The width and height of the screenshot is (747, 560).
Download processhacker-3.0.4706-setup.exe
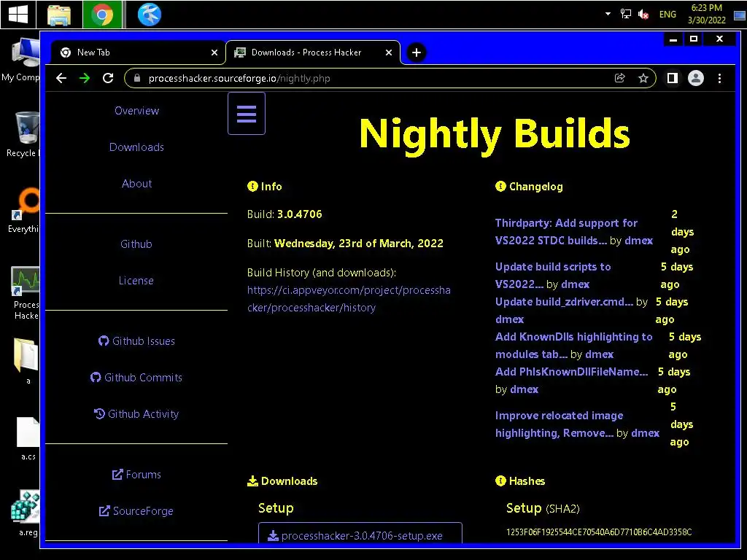tap(360, 534)
